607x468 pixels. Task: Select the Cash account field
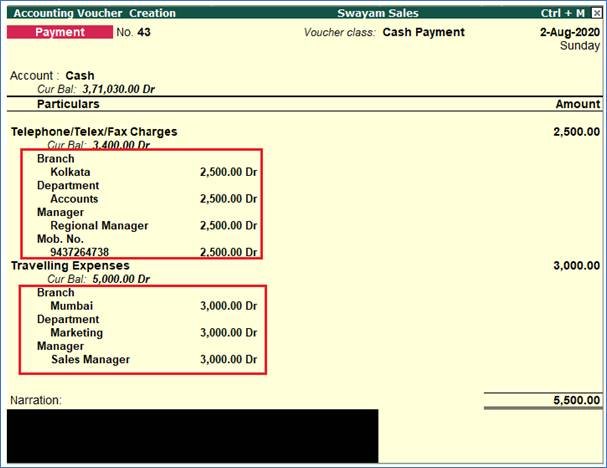click(80, 75)
